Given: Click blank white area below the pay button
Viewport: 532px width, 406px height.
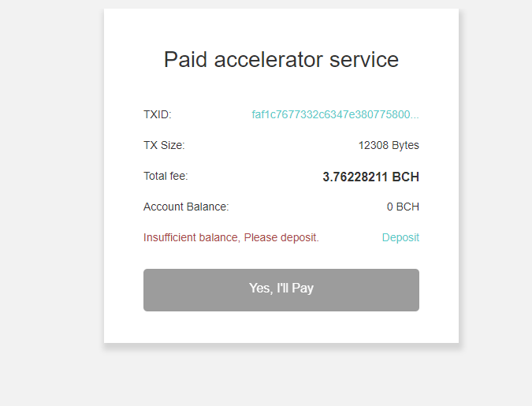Looking at the screenshot, I should (x=281, y=327).
